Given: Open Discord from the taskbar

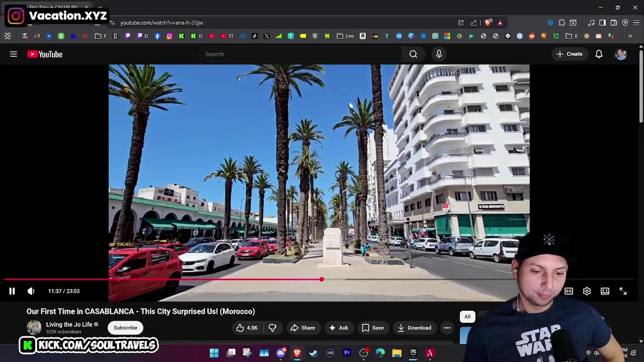Looking at the screenshot, I should [x=281, y=353].
